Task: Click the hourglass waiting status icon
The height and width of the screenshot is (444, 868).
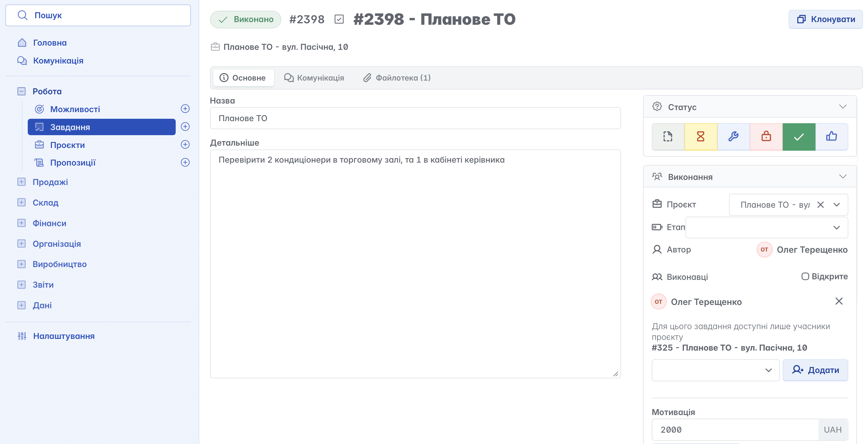Action: point(701,137)
